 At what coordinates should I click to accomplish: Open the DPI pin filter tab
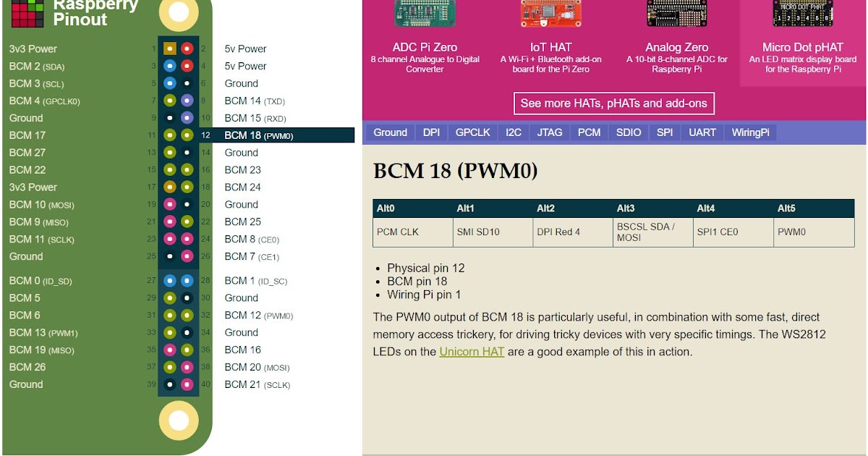pos(432,132)
